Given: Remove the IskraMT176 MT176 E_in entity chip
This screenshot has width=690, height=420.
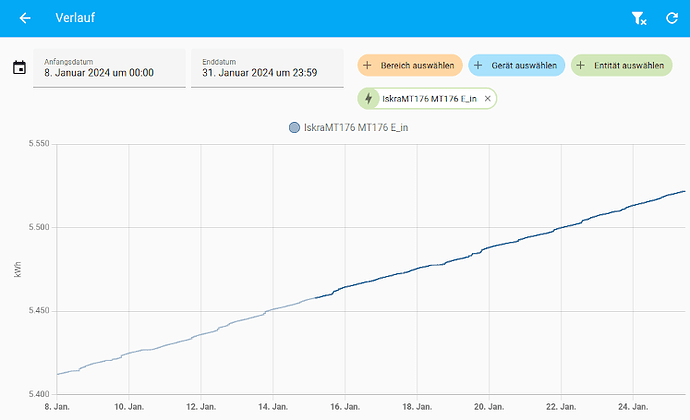Looking at the screenshot, I should (x=487, y=99).
